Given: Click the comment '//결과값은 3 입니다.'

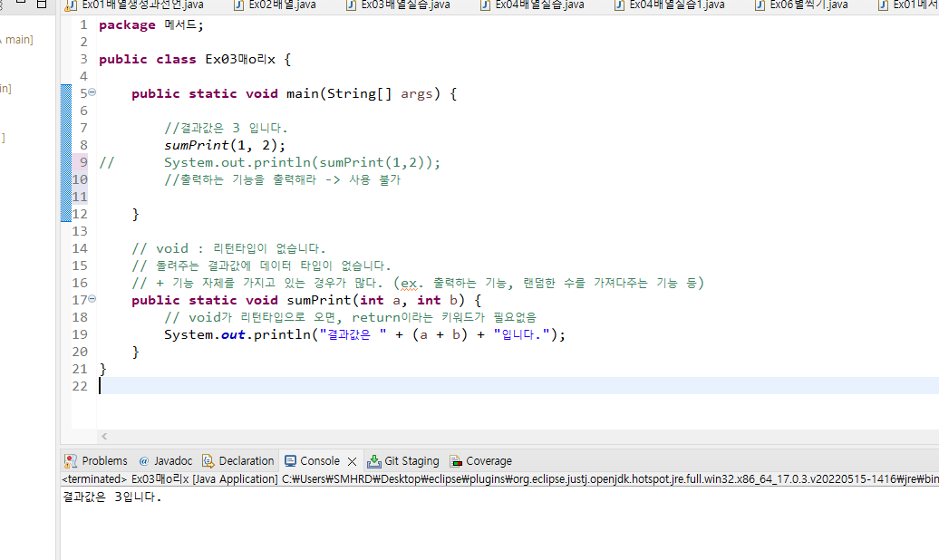Looking at the screenshot, I should click(x=226, y=128).
